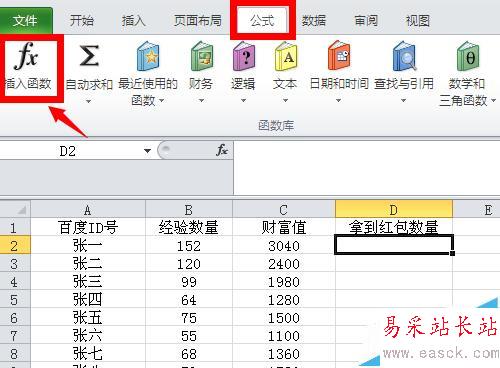Select row 8 header
The image size is (500, 368).
pyautogui.click(x=15, y=353)
